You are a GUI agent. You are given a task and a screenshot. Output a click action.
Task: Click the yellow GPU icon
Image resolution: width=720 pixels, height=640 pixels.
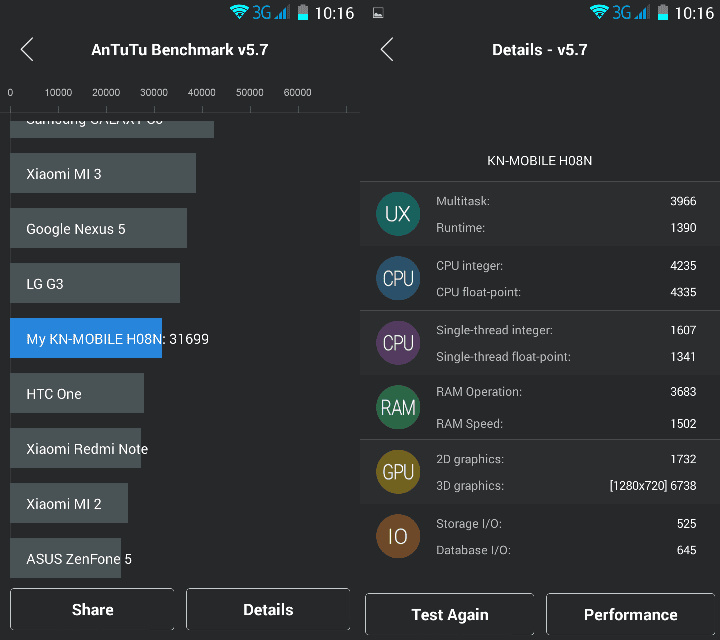click(x=398, y=472)
